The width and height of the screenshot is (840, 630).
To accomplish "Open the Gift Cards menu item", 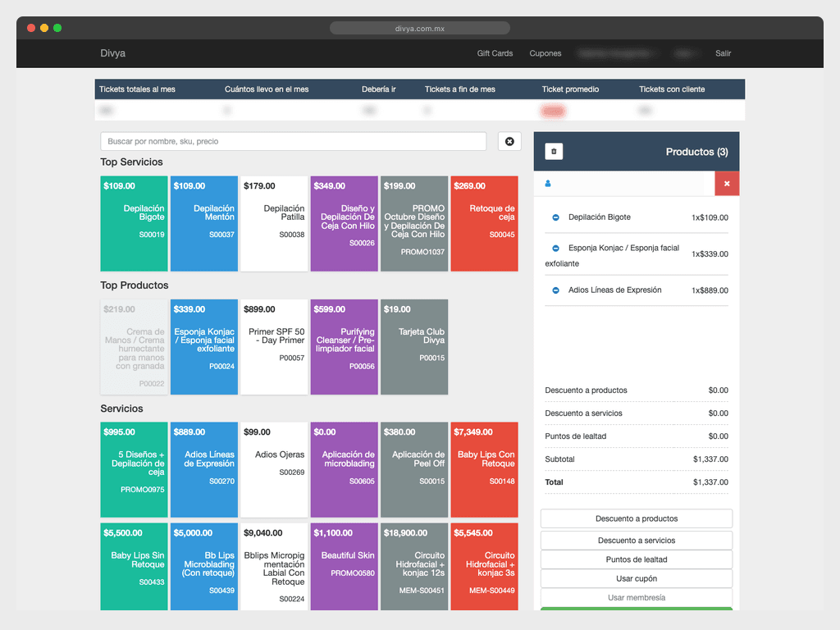I will pyautogui.click(x=495, y=53).
